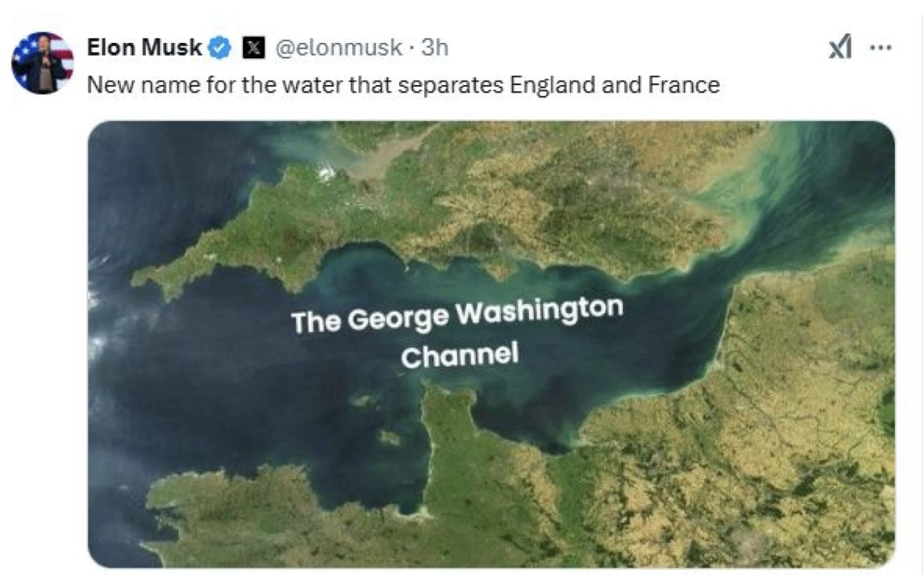Open the three-dot more options menu
This screenshot has width=924, height=575.
tap(880, 48)
